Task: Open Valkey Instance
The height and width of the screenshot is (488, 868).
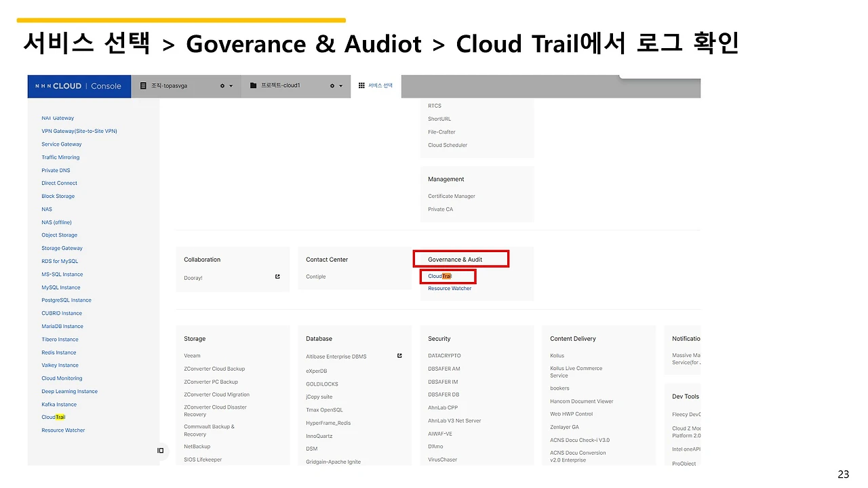Action: pyautogui.click(x=60, y=365)
